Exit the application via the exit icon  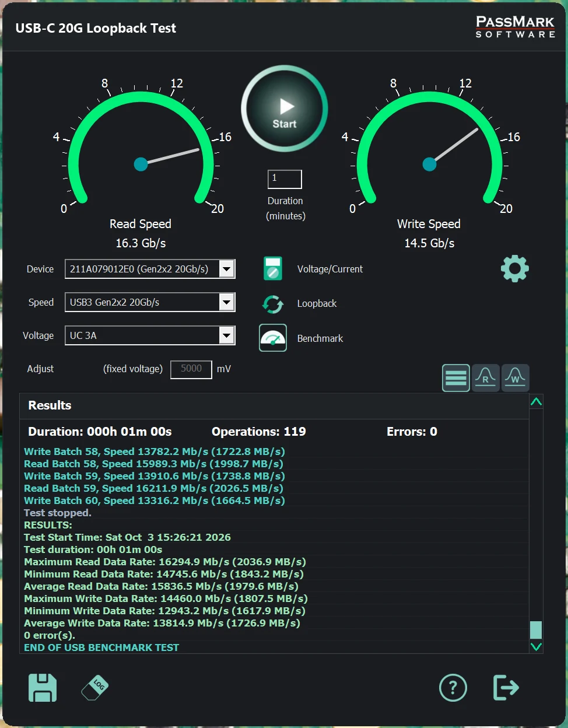tap(506, 688)
